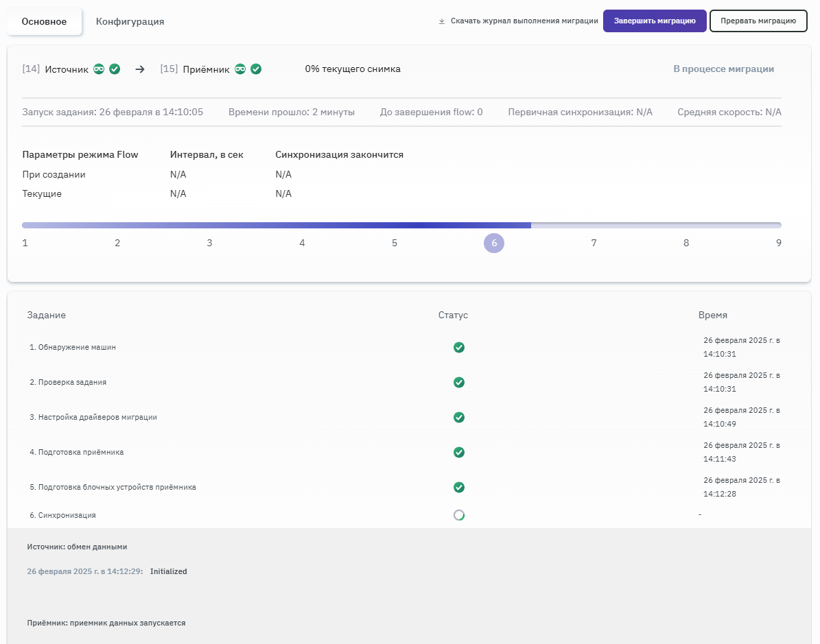
Task: Click the highlighted step 6 marker
Action: [x=494, y=243]
